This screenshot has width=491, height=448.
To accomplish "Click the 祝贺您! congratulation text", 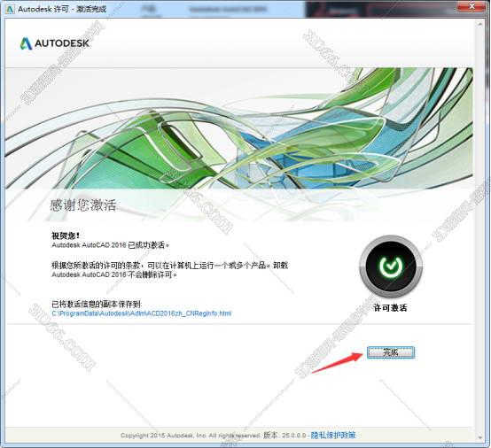I will point(66,236).
